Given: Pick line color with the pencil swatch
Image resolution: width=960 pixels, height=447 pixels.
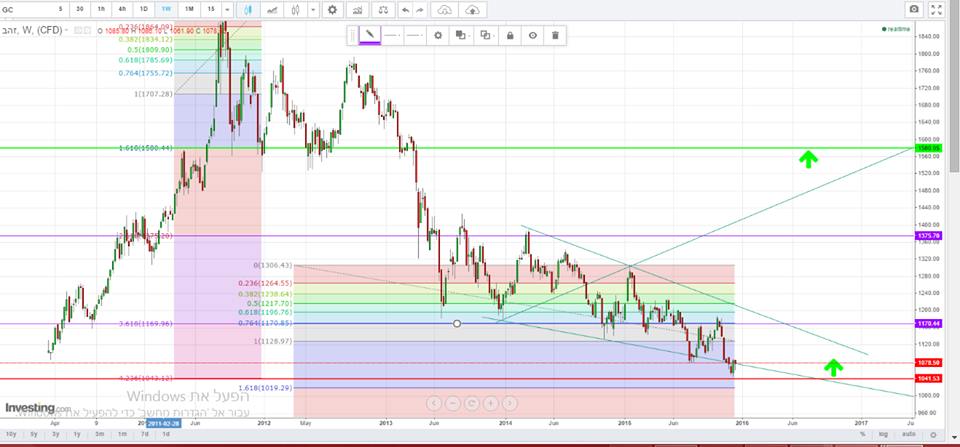Looking at the screenshot, I should pos(369,35).
